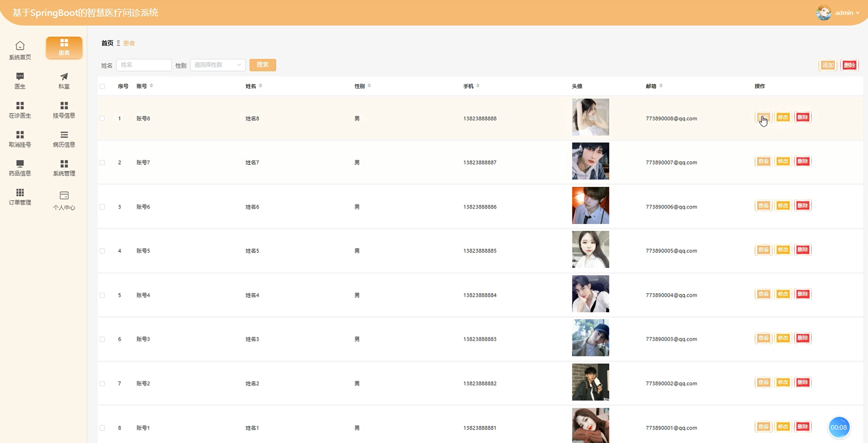Screen dimensions: 868x443
Task: Click the 姓名 search input field
Action: click(x=144, y=65)
